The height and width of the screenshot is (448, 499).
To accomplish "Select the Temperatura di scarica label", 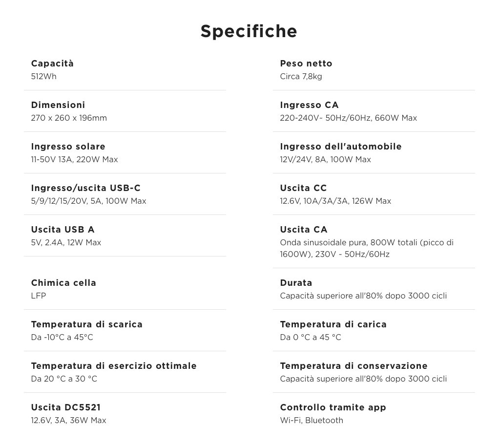I will click(x=86, y=324).
